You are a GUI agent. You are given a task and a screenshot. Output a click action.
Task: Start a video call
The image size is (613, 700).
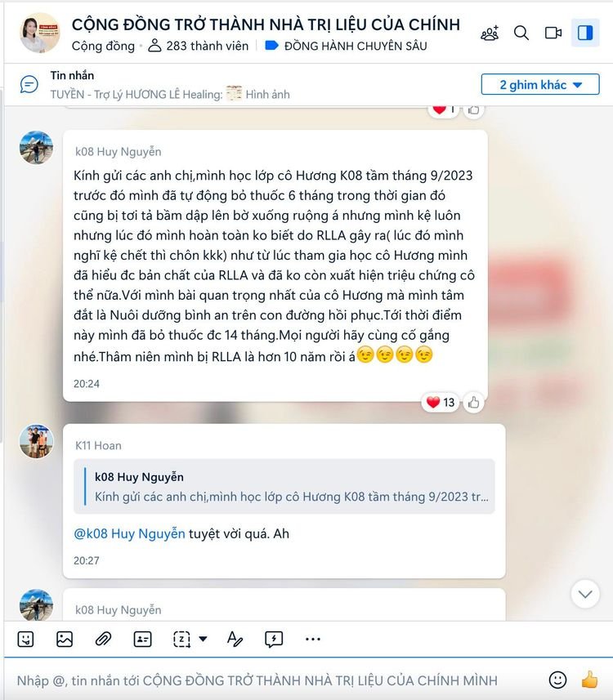tap(553, 33)
